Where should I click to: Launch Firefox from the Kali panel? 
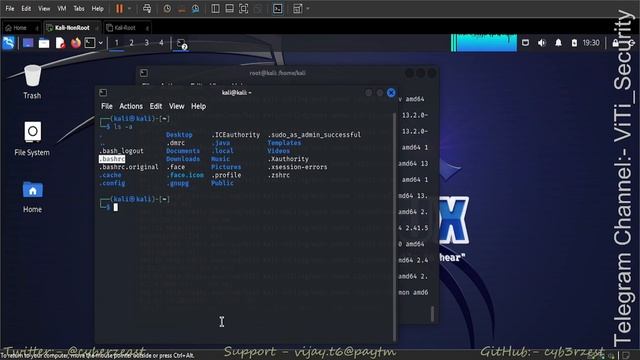coord(76,43)
